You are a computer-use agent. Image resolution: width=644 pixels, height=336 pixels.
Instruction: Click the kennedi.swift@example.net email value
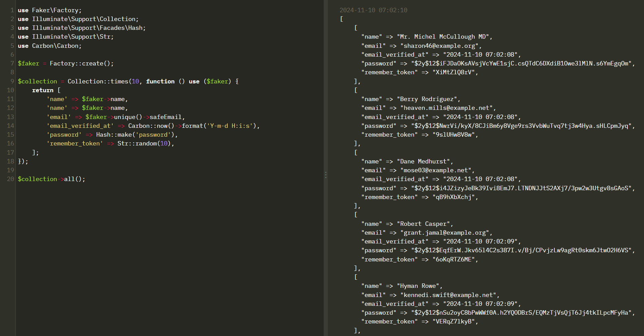[x=448, y=295]
